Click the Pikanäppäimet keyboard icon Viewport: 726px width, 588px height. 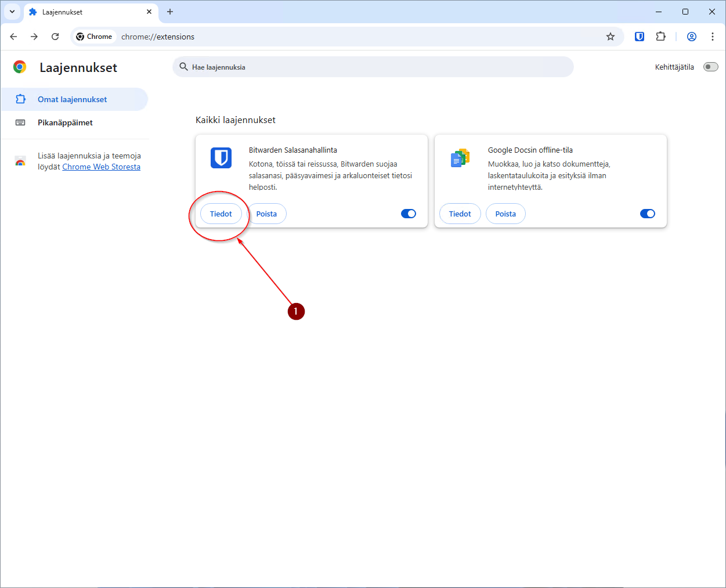(x=20, y=122)
